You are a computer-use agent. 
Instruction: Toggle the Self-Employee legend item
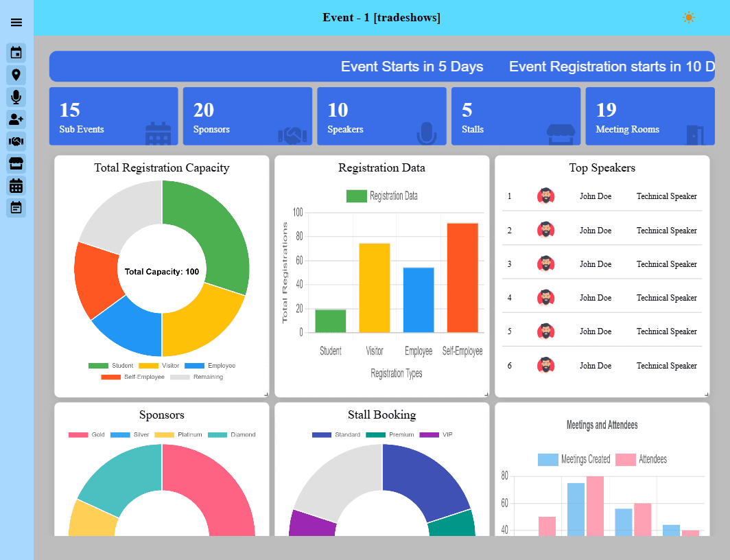coord(132,377)
